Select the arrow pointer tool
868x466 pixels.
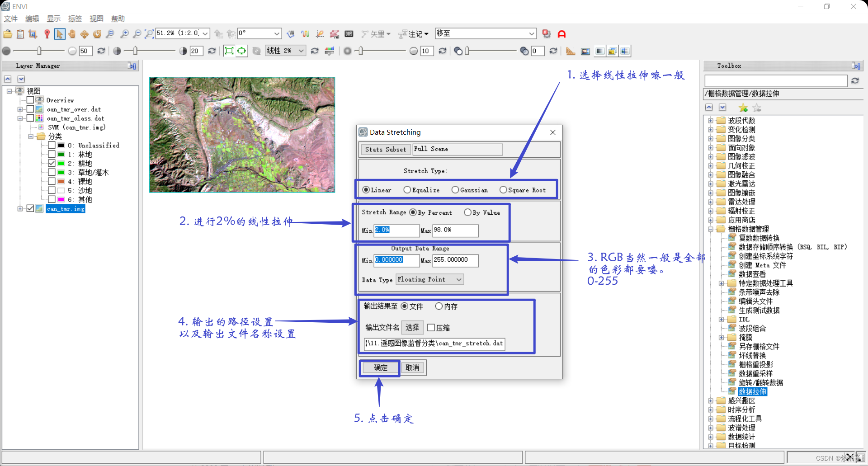(59, 34)
